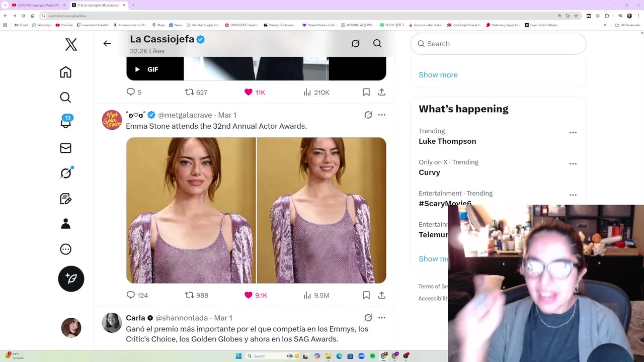Open Spotify from the taskbar

click(372, 356)
